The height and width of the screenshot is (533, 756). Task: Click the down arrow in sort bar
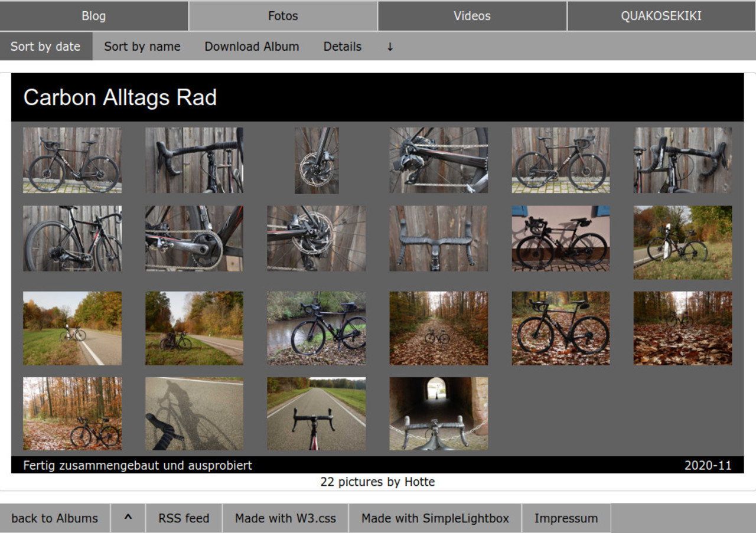pos(390,47)
